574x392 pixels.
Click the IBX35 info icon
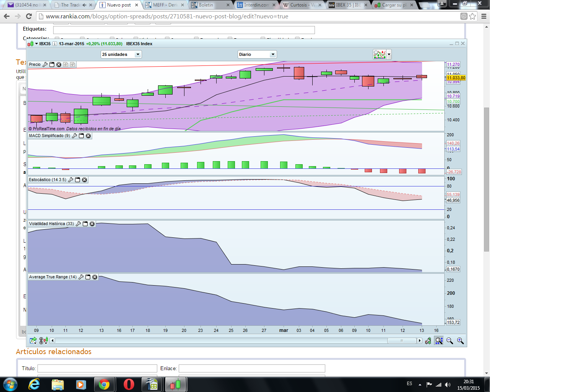tap(55, 44)
